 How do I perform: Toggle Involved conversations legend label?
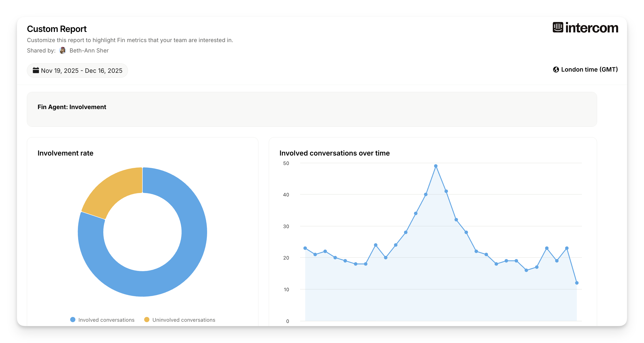point(106,320)
